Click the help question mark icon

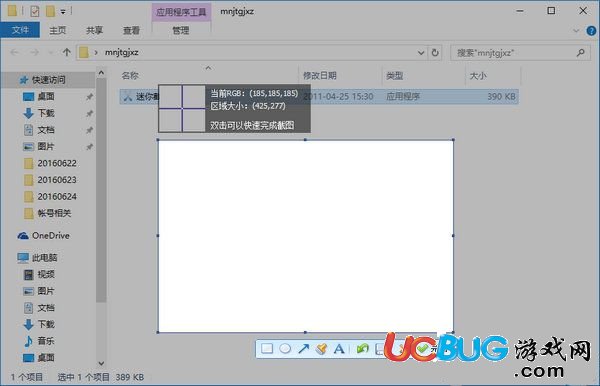[x=591, y=31]
